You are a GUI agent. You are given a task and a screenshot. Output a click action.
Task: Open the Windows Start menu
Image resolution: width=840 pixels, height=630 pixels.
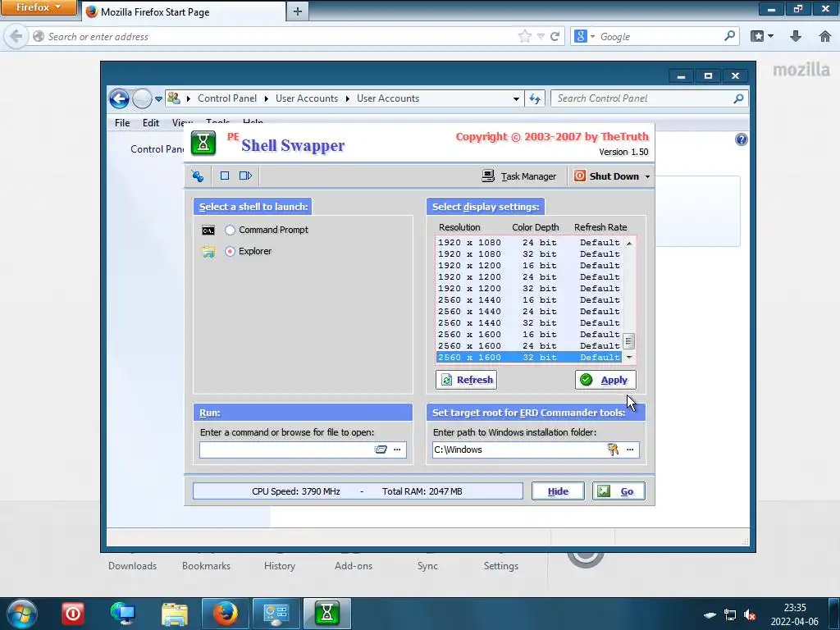(x=21, y=614)
